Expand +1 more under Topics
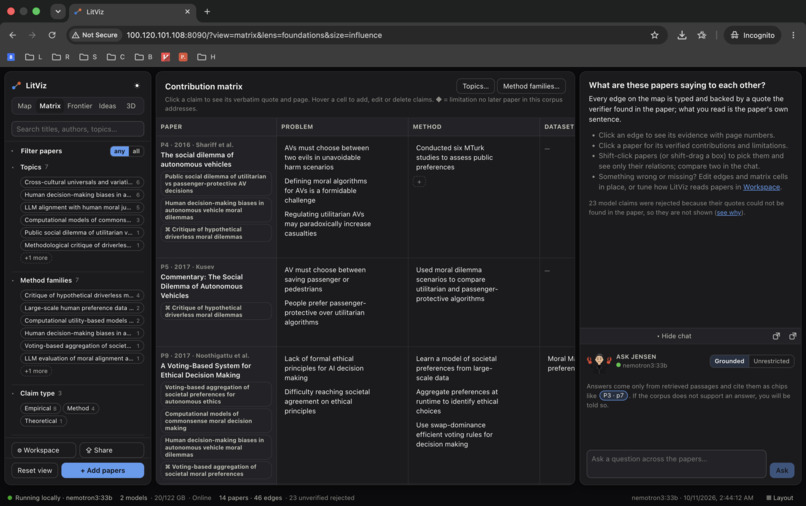Viewport: 806px width, 506px height. (36, 258)
